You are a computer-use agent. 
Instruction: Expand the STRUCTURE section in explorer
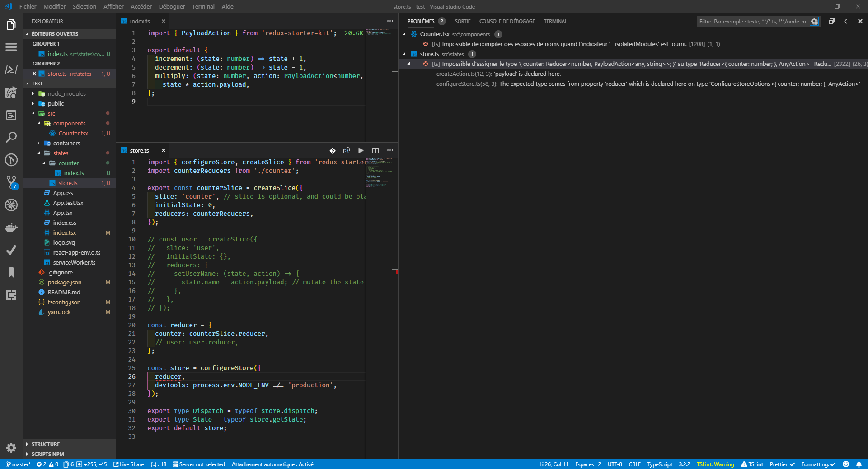pos(45,444)
